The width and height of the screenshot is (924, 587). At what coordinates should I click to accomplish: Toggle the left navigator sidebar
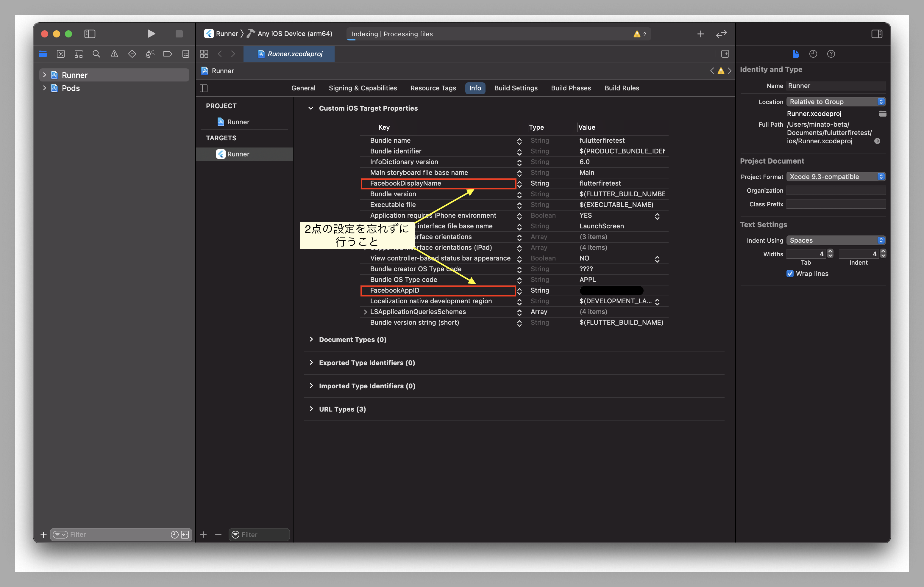tap(89, 34)
